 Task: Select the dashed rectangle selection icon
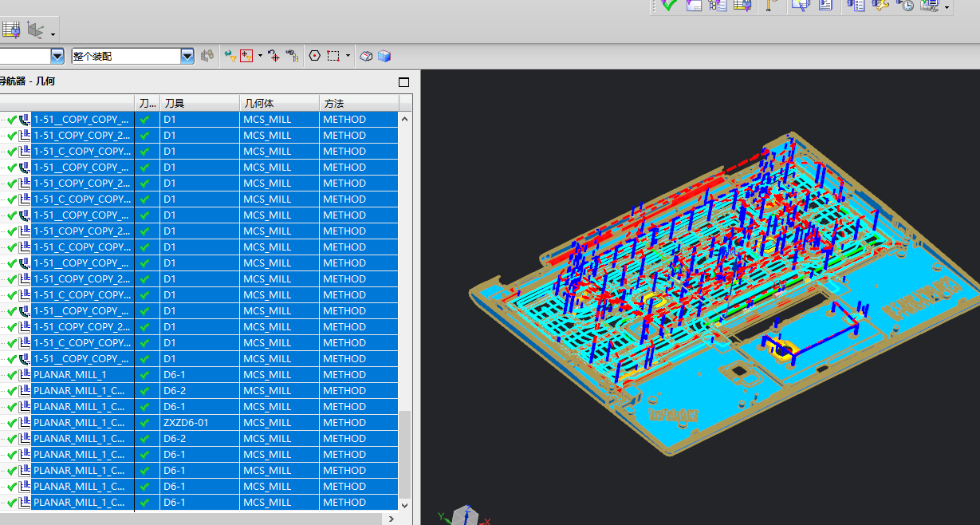(333, 56)
